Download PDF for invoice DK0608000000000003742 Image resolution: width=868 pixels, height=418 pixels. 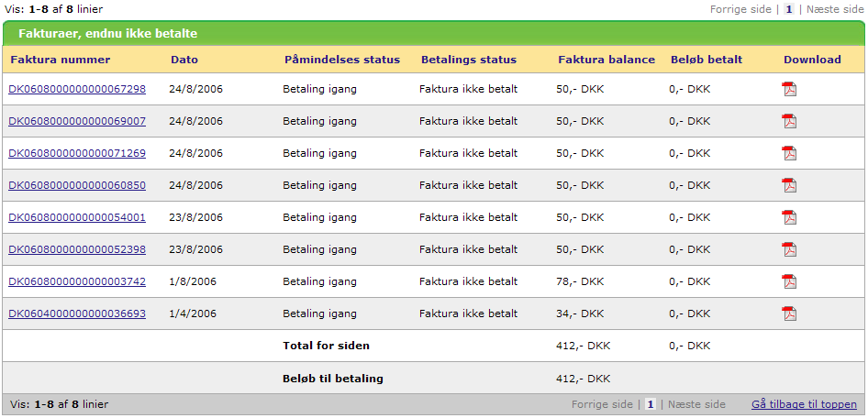tap(789, 281)
